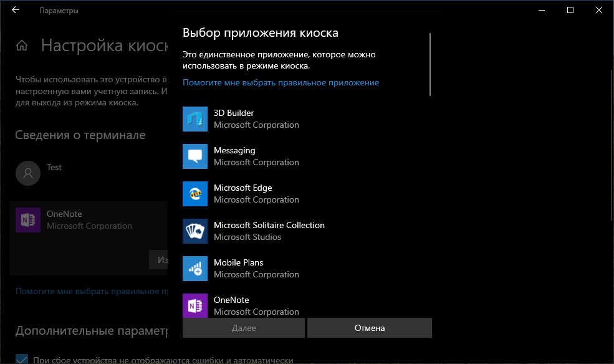Open the app selection help link in dialog
Screen dimensions: 614x364
tap(281, 82)
